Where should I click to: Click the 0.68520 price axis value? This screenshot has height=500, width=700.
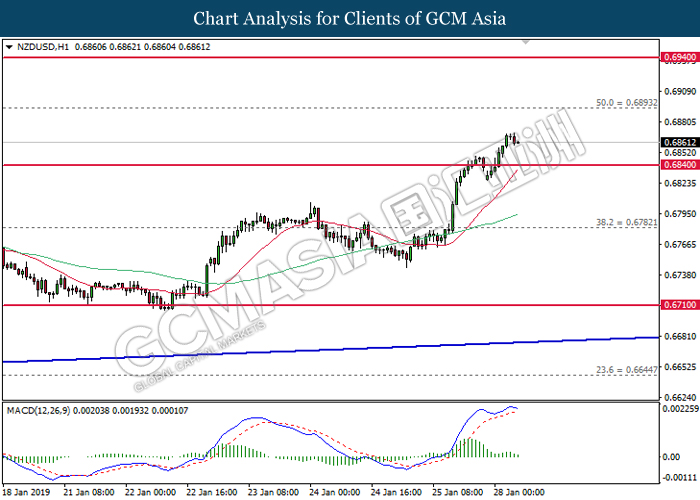click(x=680, y=153)
